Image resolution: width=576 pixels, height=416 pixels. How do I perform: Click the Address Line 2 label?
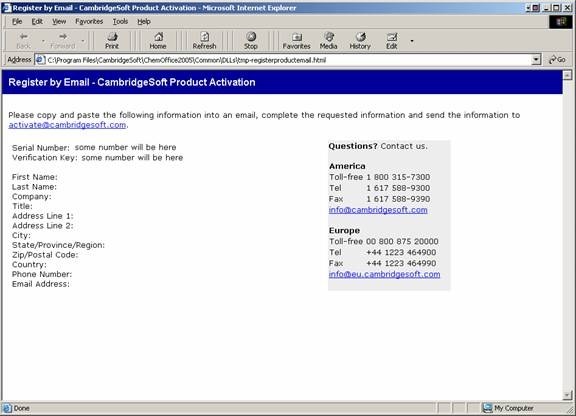pos(43,226)
